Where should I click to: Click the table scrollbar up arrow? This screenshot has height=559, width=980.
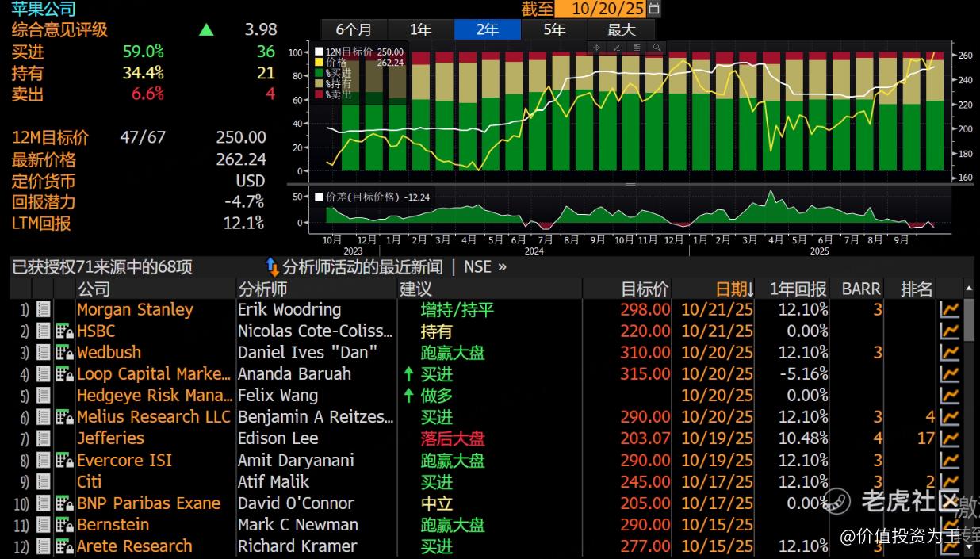click(x=969, y=289)
